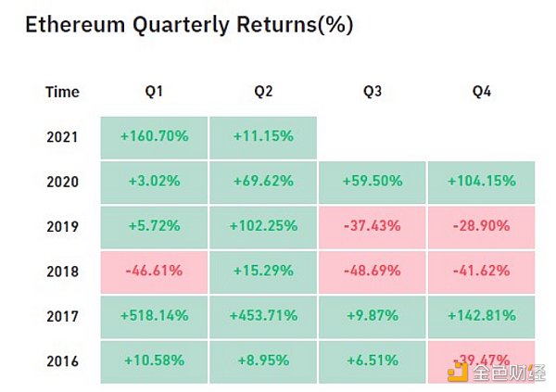Click the -37.43% cell

[372, 227]
